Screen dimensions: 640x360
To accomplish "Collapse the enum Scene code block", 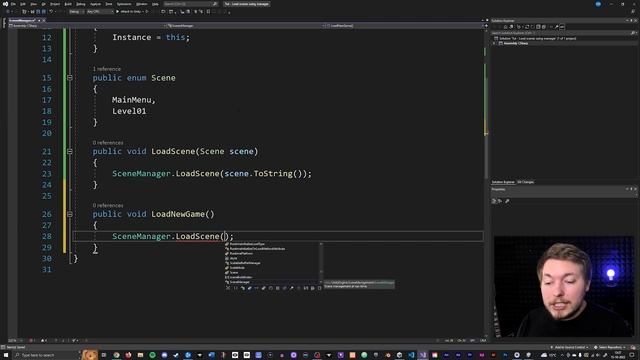I will (70, 78).
